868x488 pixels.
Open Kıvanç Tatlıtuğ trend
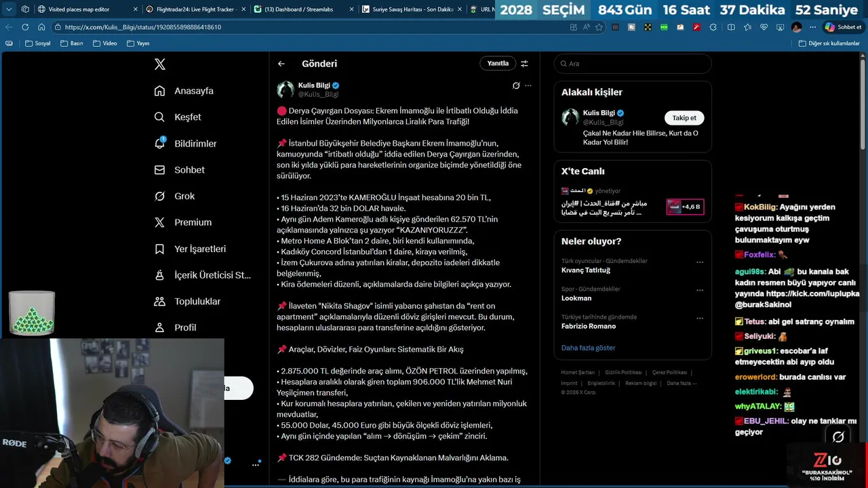586,270
